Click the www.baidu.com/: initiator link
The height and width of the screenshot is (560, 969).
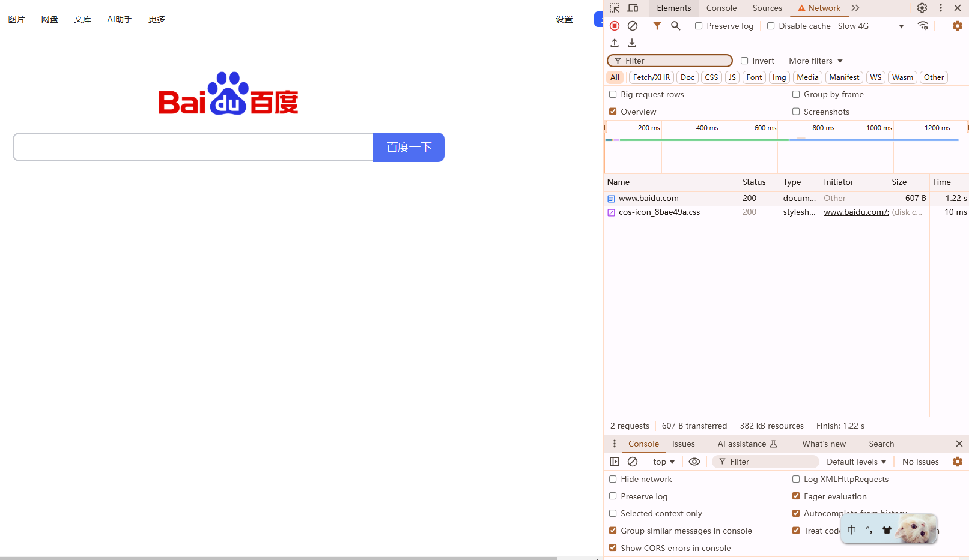[855, 212]
